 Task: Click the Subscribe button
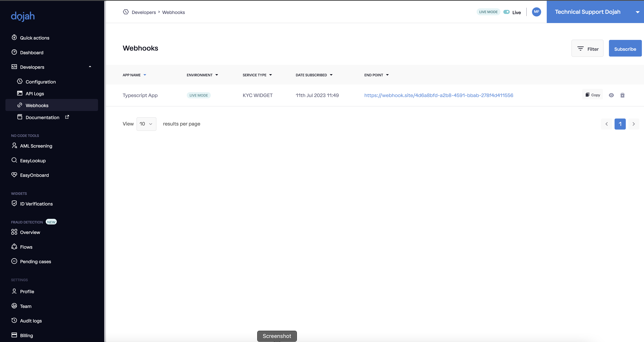click(x=625, y=48)
